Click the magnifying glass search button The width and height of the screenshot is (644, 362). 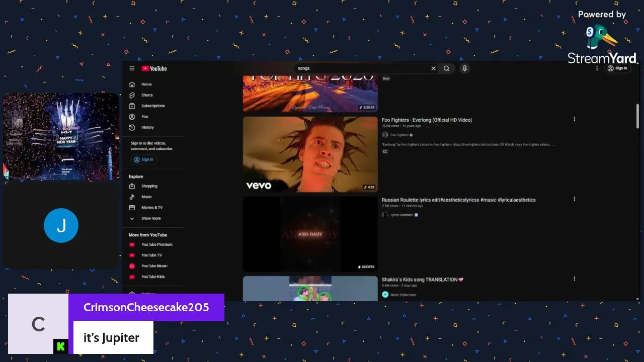point(446,68)
